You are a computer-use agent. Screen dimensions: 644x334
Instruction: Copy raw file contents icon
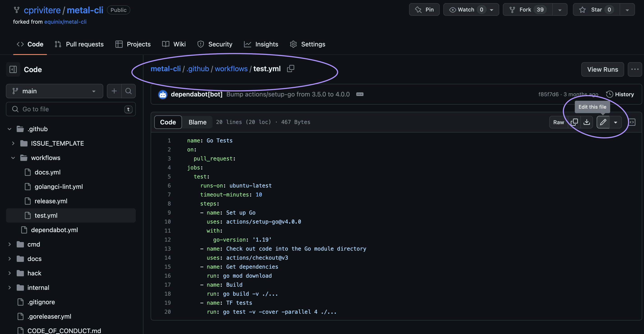(x=574, y=122)
